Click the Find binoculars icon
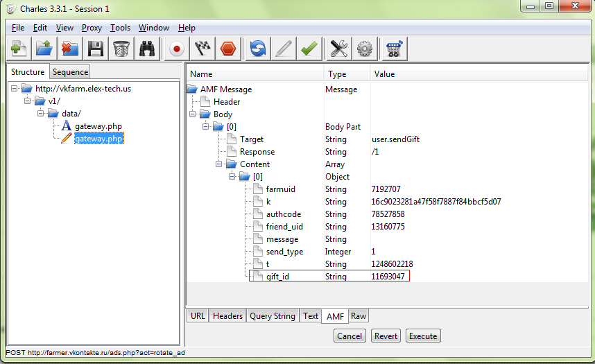The width and height of the screenshot is (595, 364). [x=147, y=49]
